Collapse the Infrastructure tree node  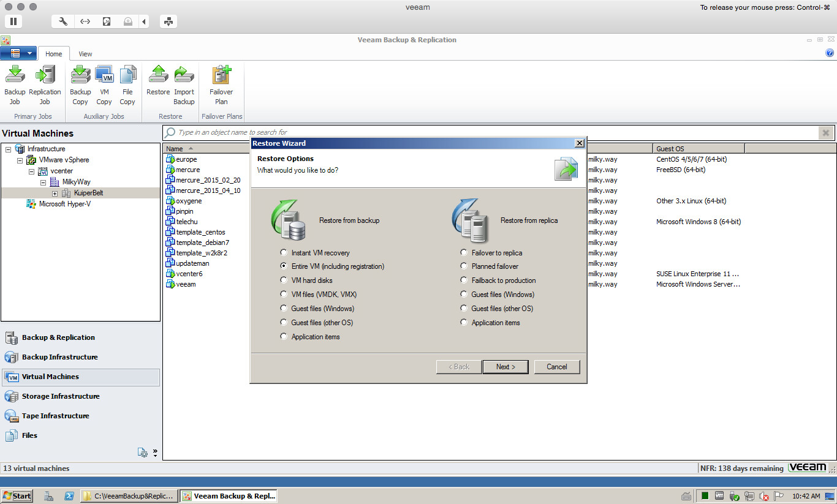click(x=8, y=149)
